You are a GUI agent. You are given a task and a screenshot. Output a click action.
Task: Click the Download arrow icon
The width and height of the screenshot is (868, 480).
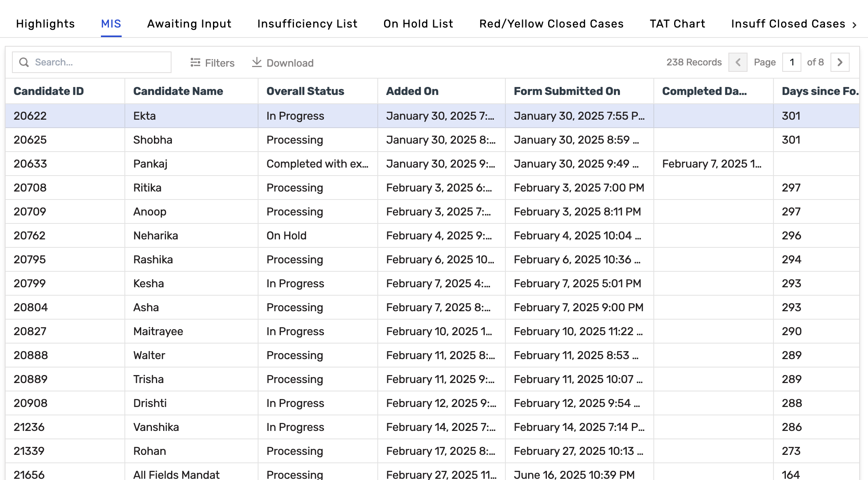click(x=257, y=62)
